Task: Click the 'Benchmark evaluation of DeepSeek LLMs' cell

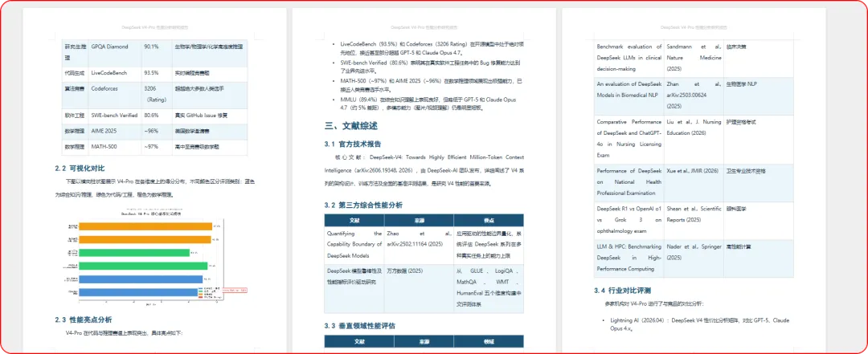Action: (629, 58)
